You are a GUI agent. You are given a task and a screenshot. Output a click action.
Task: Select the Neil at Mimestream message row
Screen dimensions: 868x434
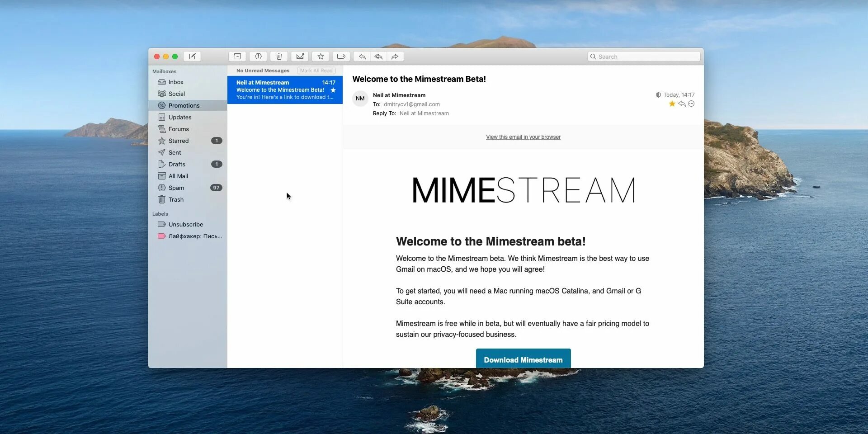coord(285,90)
